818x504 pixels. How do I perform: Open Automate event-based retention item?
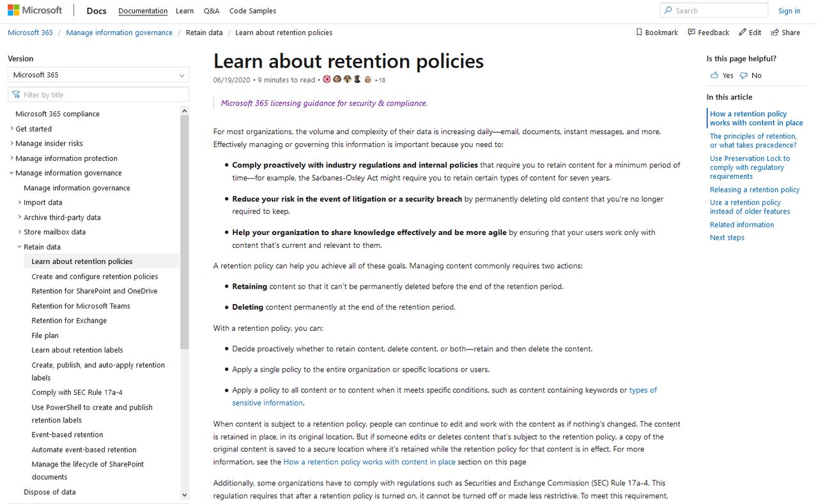84,450
